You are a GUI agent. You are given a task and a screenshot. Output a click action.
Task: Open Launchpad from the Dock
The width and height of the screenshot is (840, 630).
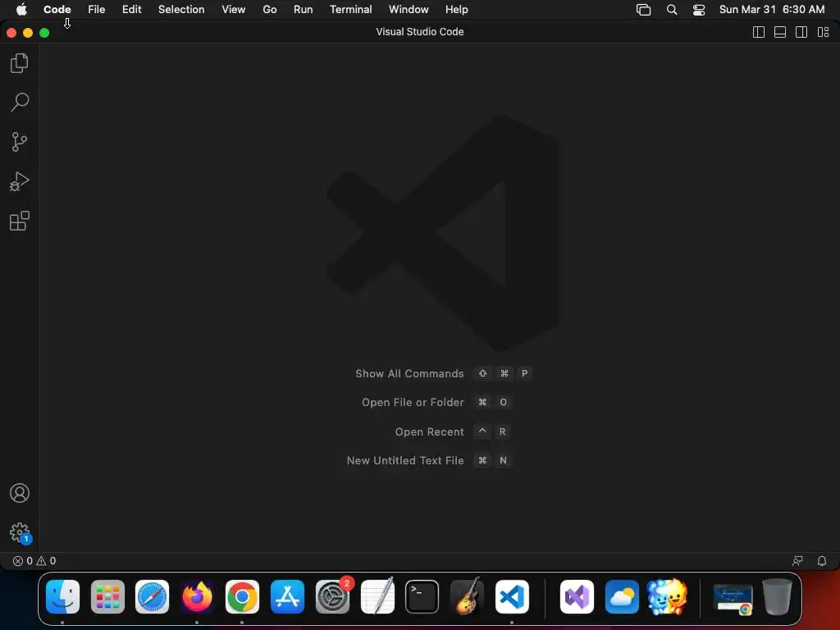click(107, 597)
